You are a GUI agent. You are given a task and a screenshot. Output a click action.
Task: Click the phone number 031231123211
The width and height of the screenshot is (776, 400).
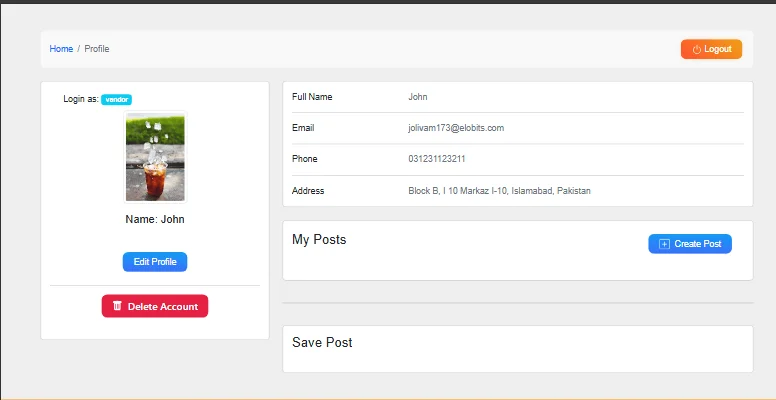point(436,159)
